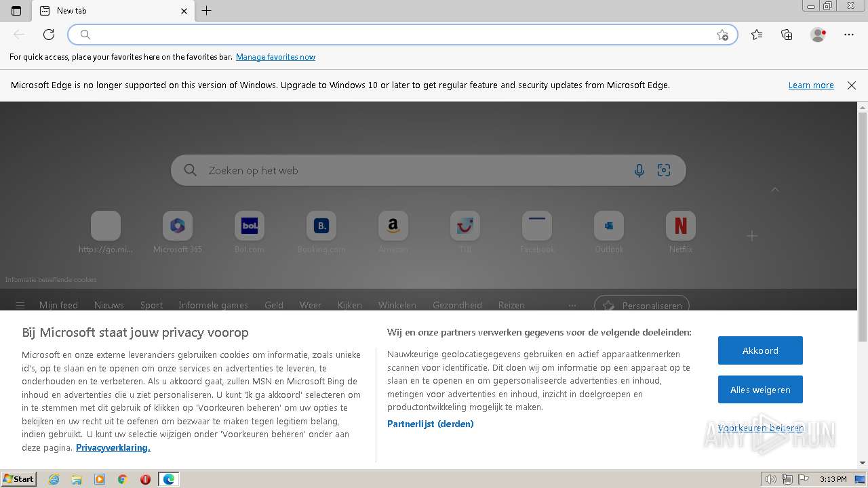Open the https://go.mi... quick link tile
868x488 pixels.
click(106, 232)
